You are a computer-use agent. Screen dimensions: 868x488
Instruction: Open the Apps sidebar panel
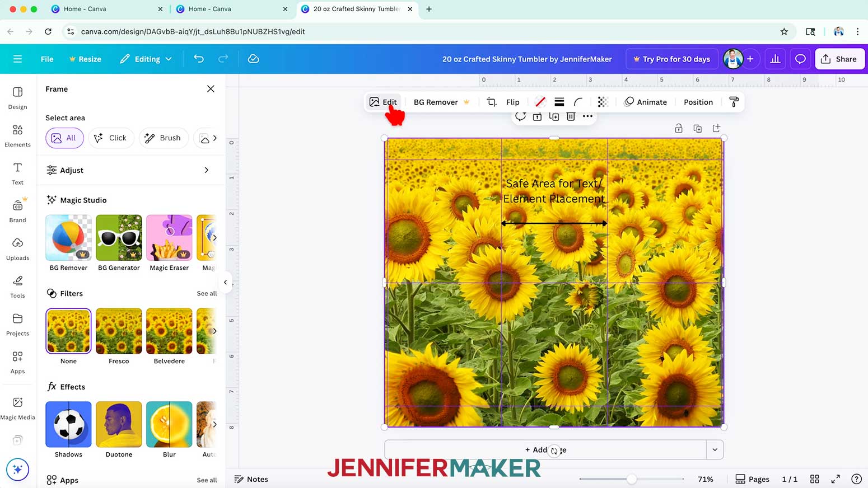pos(17,362)
